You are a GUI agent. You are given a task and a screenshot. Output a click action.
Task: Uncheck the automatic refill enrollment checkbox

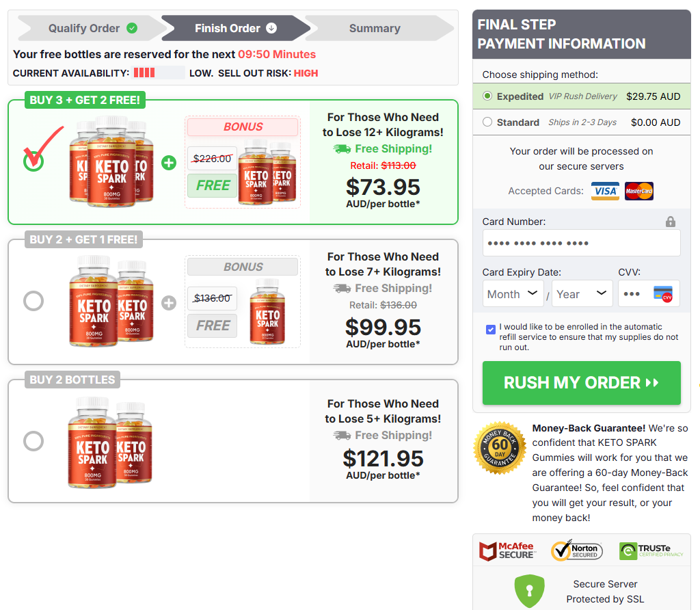pyautogui.click(x=490, y=329)
